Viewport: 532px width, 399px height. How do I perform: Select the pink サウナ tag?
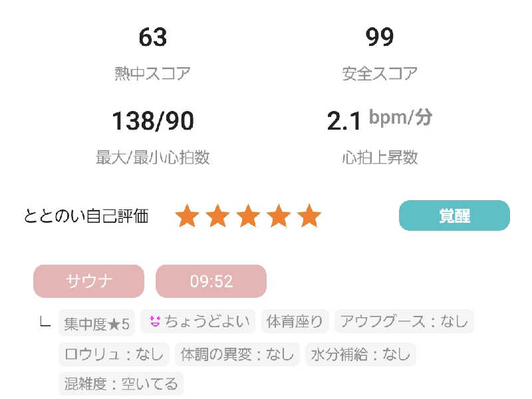click(88, 281)
